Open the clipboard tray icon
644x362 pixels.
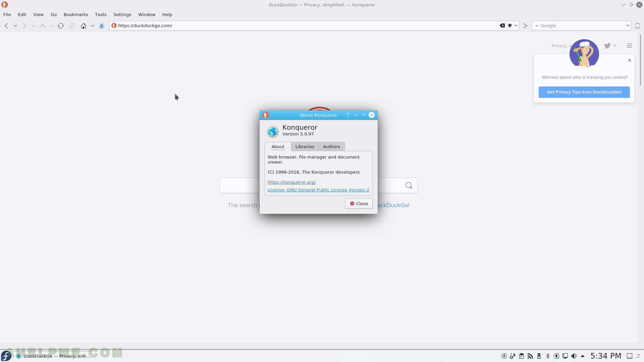point(522,356)
